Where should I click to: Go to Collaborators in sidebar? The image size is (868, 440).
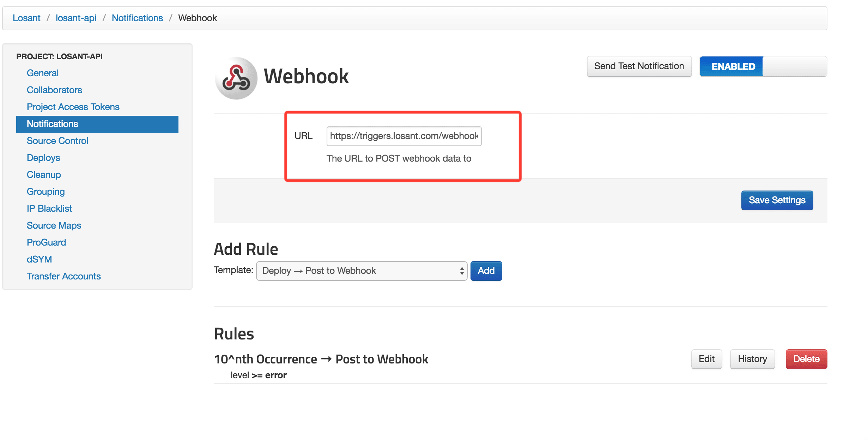54,90
